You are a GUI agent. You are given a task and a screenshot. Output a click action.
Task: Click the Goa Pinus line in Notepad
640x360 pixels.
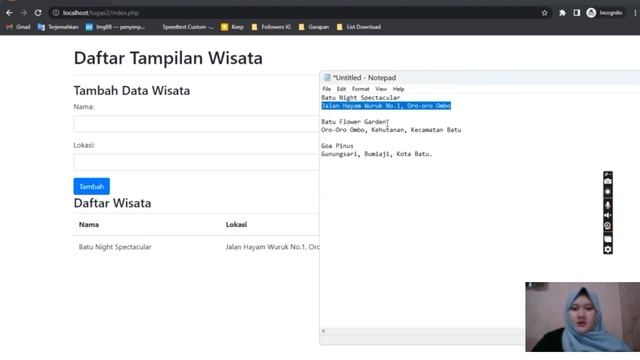coord(337,146)
